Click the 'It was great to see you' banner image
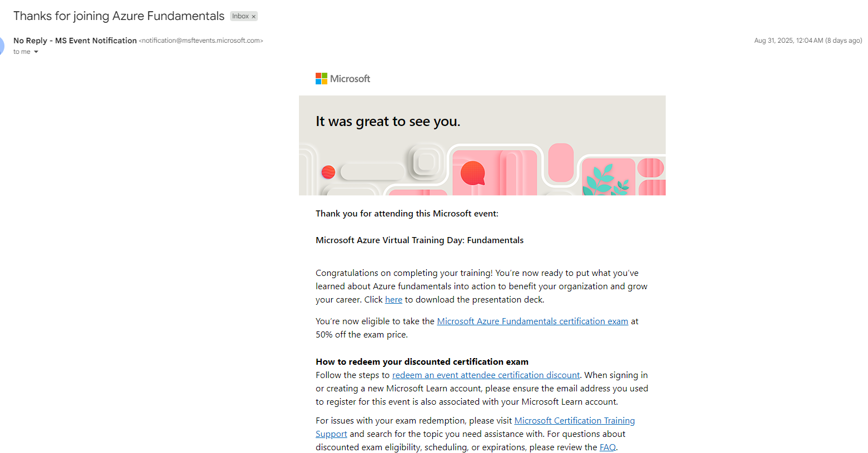 point(482,145)
